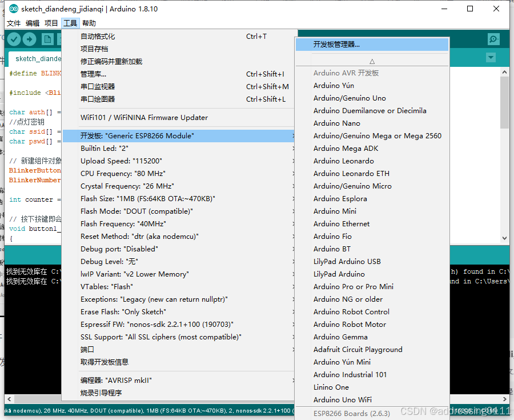Expand Upload Speed "115200" submenu
The width and height of the screenshot is (514, 420).
point(178,161)
